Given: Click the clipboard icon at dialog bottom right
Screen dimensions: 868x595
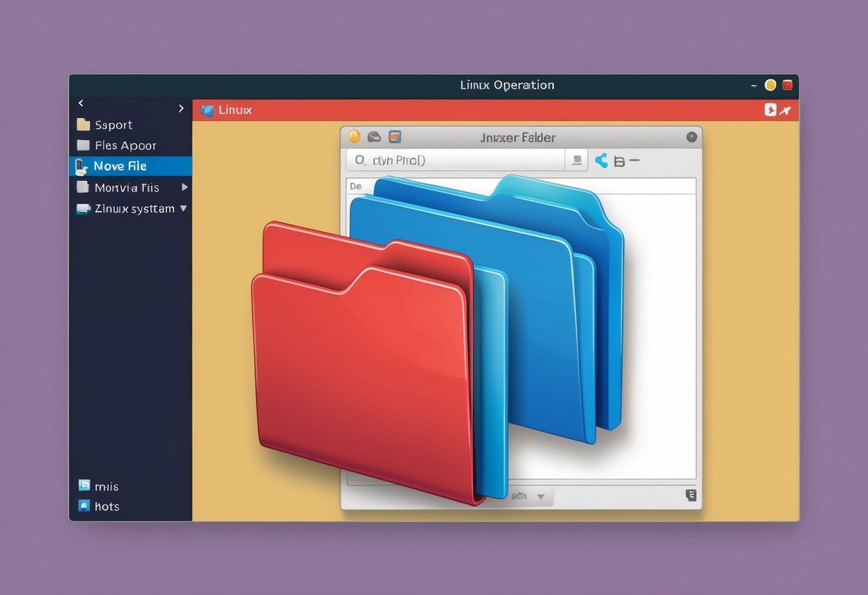Looking at the screenshot, I should tap(691, 495).
